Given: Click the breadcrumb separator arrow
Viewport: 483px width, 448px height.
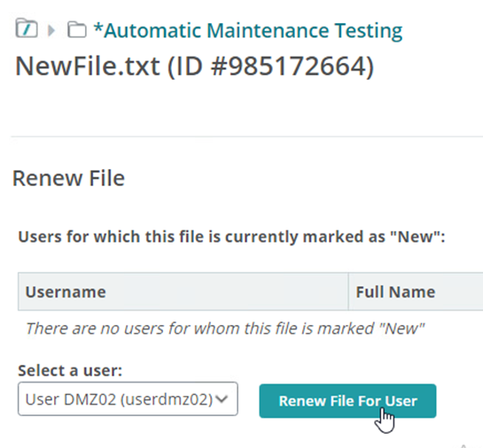Looking at the screenshot, I should (x=51, y=30).
